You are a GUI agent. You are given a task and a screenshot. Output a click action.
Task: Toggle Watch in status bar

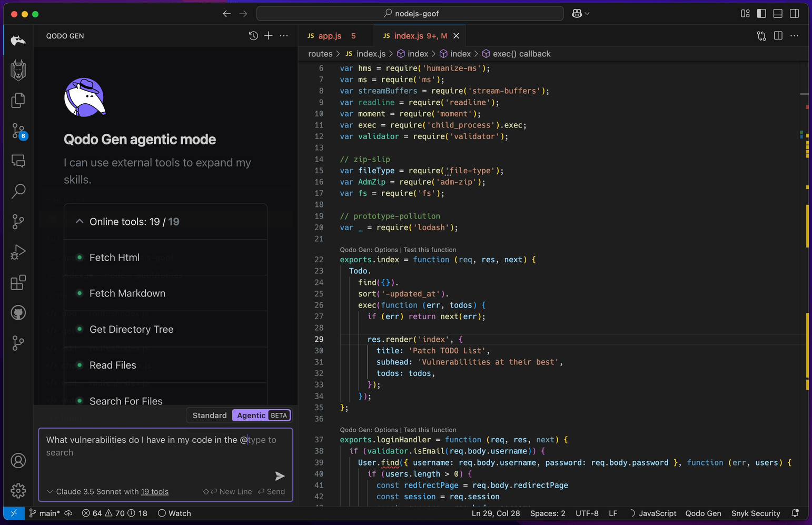coord(175,513)
